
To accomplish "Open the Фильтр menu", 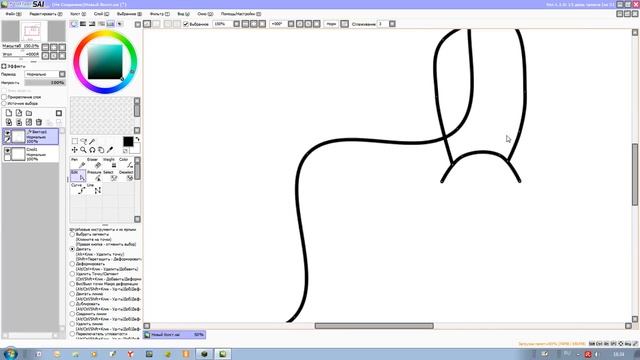I will [x=160, y=14].
